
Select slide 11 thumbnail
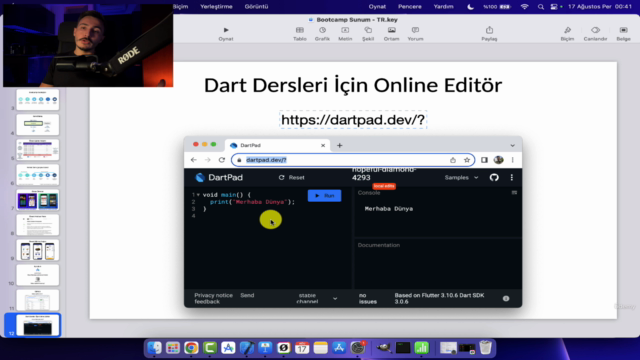click(38, 300)
